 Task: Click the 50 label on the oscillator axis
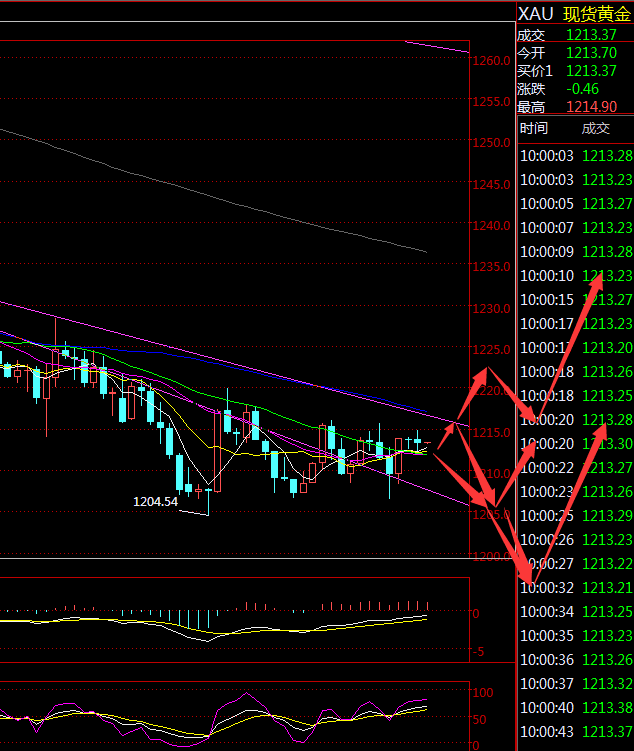tap(479, 719)
